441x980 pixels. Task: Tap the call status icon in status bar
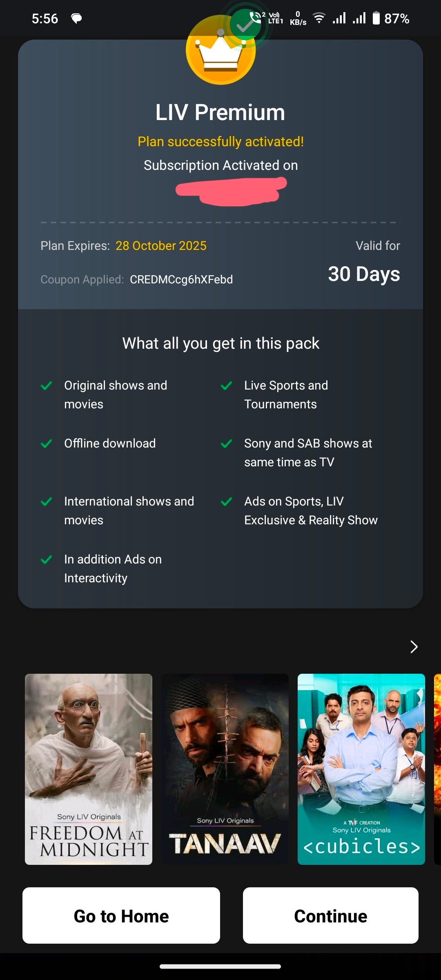(256, 18)
